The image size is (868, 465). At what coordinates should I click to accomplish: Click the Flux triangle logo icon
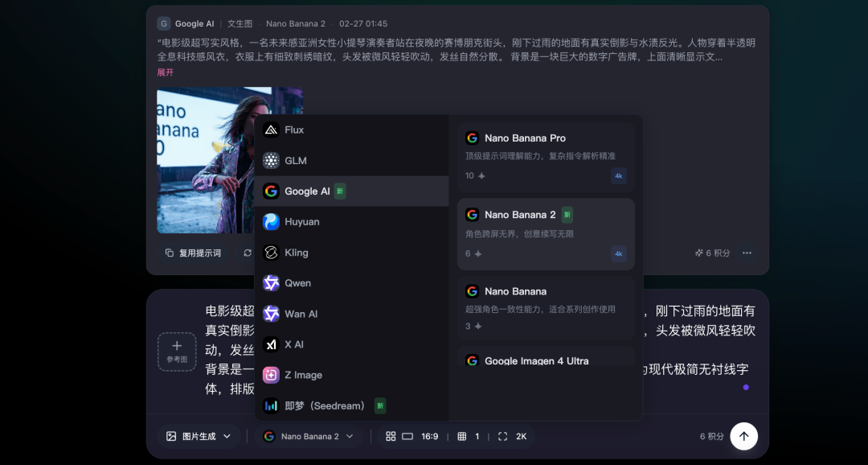pyautogui.click(x=271, y=130)
